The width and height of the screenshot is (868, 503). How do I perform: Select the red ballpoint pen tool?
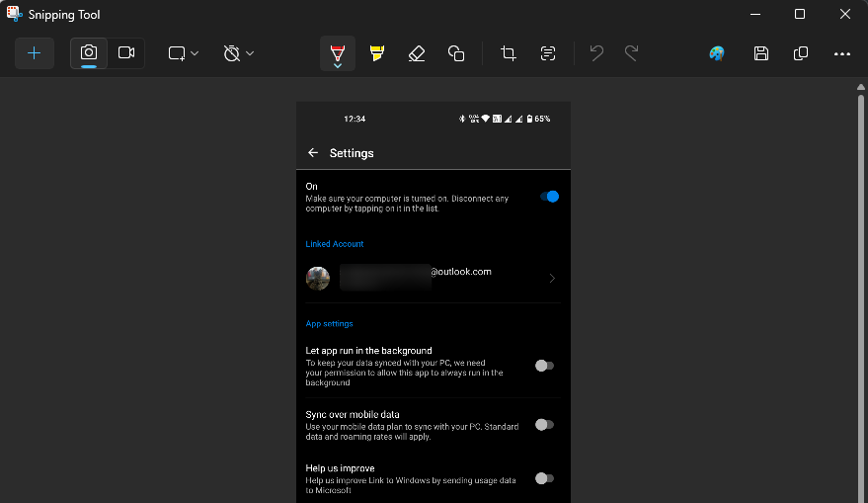pyautogui.click(x=337, y=52)
